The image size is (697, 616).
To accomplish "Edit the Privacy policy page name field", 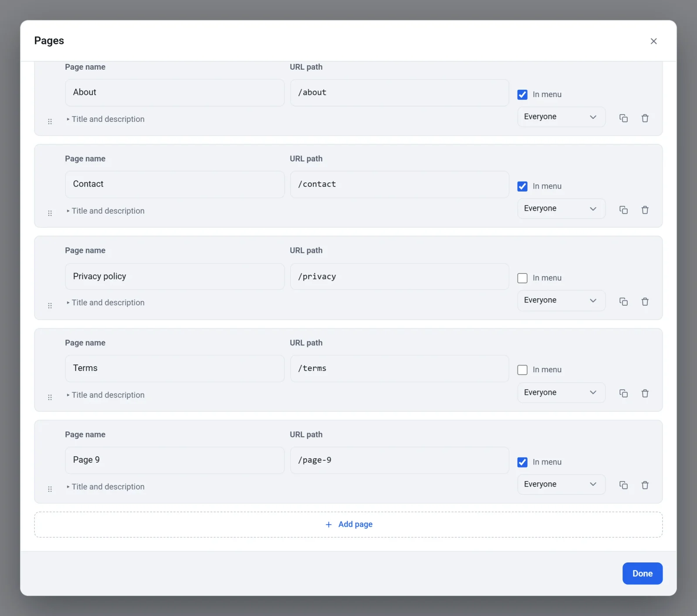I will click(x=175, y=276).
